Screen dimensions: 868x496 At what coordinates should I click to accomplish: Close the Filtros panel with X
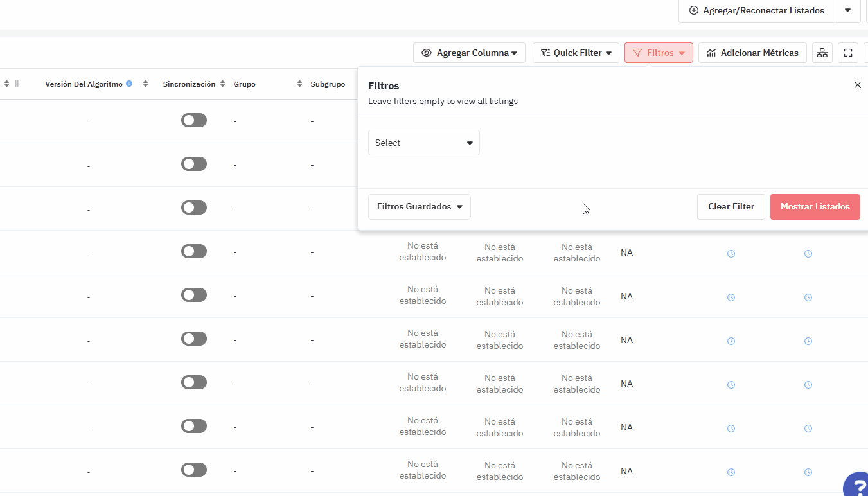857,85
